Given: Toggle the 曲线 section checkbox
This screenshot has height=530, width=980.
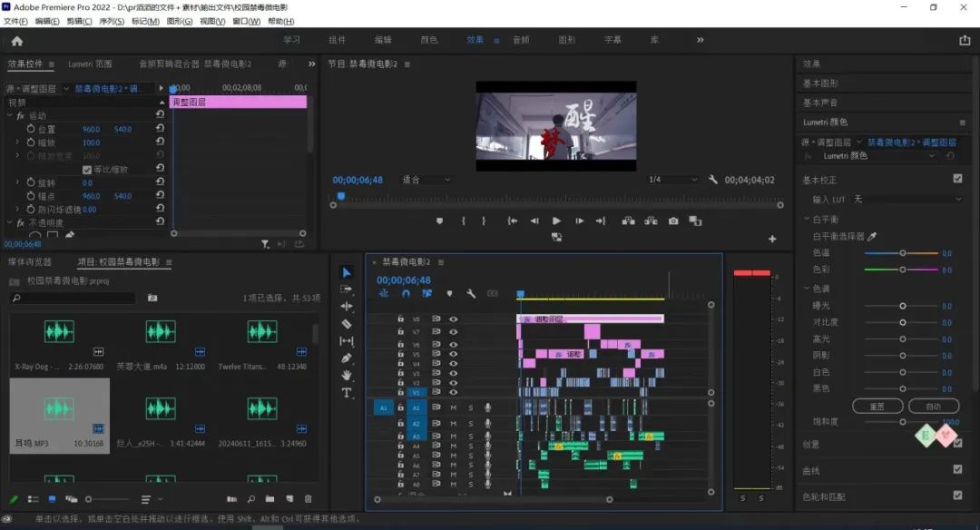Looking at the screenshot, I should [957, 469].
